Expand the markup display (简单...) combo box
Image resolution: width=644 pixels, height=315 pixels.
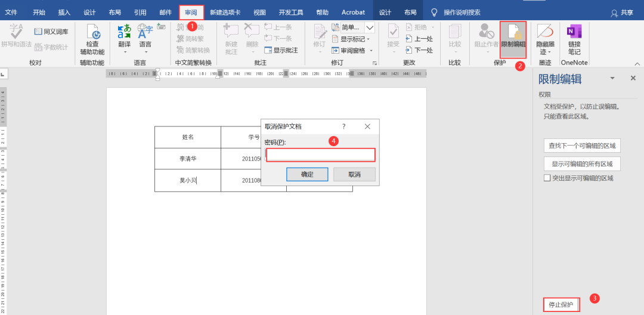pyautogui.click(x=369, y=27)
